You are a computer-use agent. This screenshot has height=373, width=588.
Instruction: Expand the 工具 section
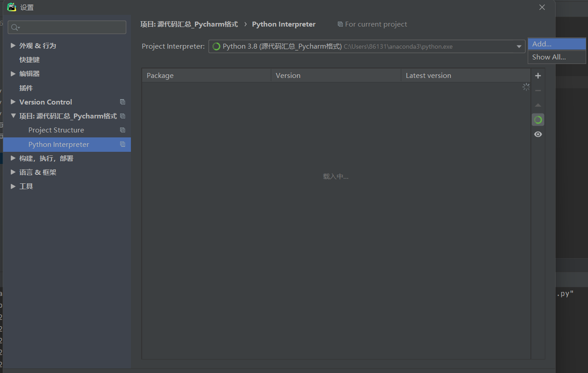click(13, 186)
